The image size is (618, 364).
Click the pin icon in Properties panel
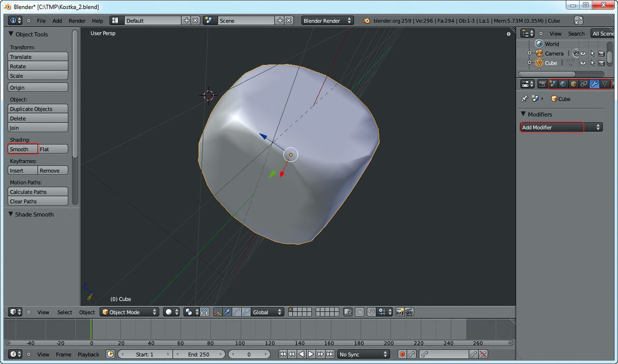tap(524, 98)
